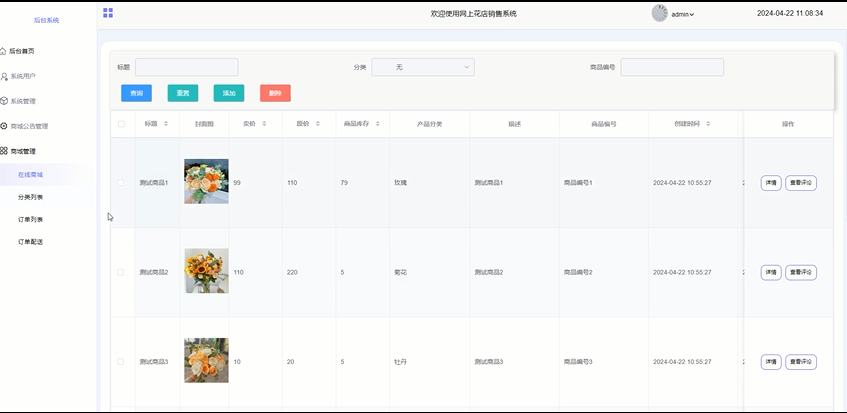Sort table by 商品库存 column arrows
This screenshot has width=847, height=413.
click(378, 124)
